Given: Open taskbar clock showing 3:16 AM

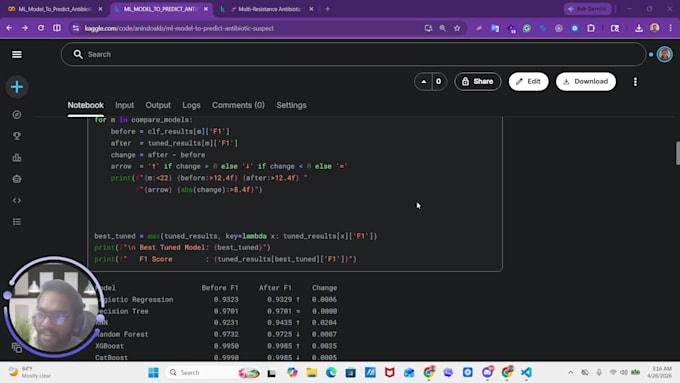Looking at the screenshot, I should pos(659,373).
